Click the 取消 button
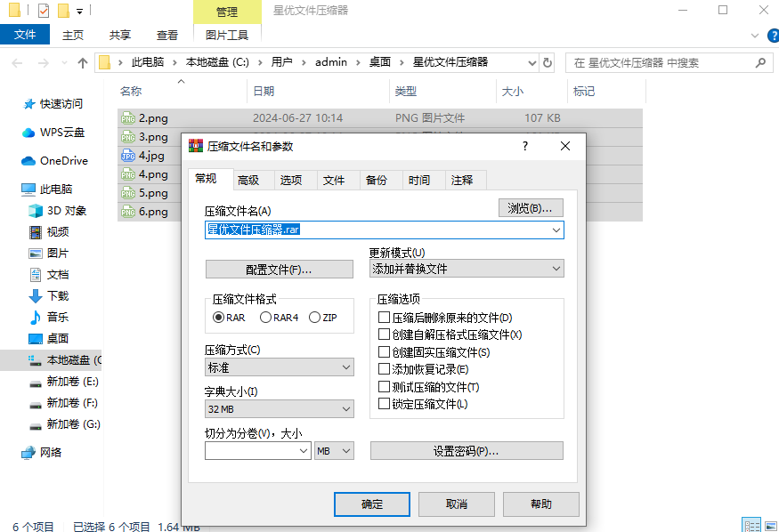The width and height of the screenshot is (779, 532). tap(457, 504)
